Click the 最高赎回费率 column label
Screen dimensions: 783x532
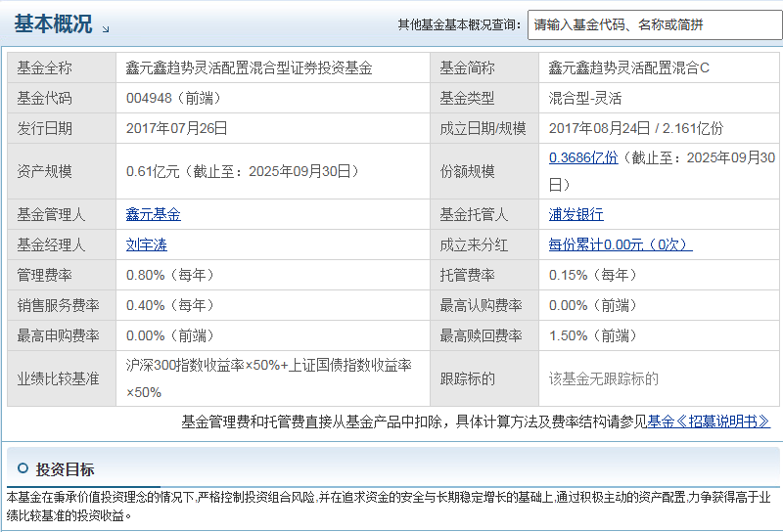pyautogui.click(x=482, y=336)
